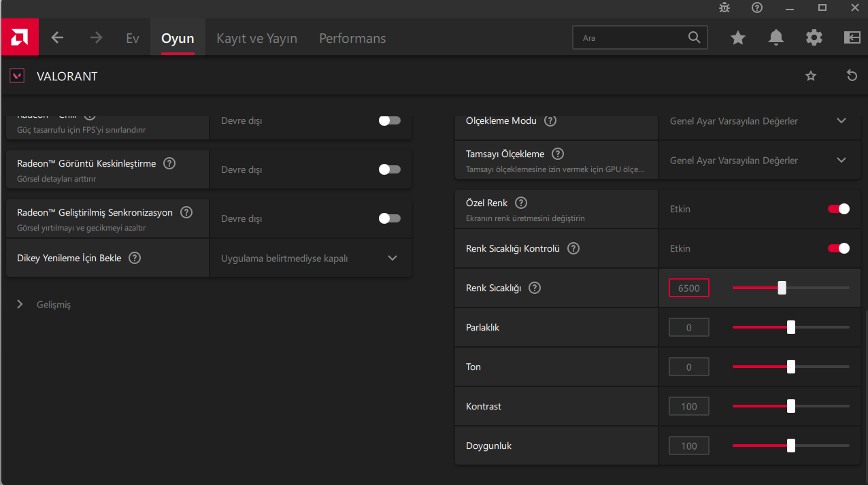The image size is (868, 485).
Task: Open the Performans tab
Action: point(352,38)
